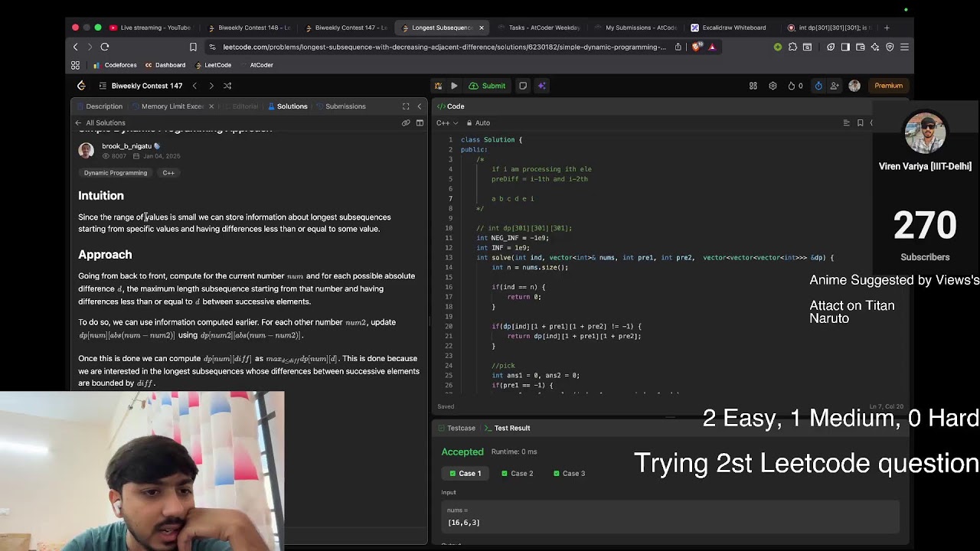Switch to Excalidraw Whiteboard browser tab
Screen dimensions: 980x551
pyautogui.click(x=728, y=28)
